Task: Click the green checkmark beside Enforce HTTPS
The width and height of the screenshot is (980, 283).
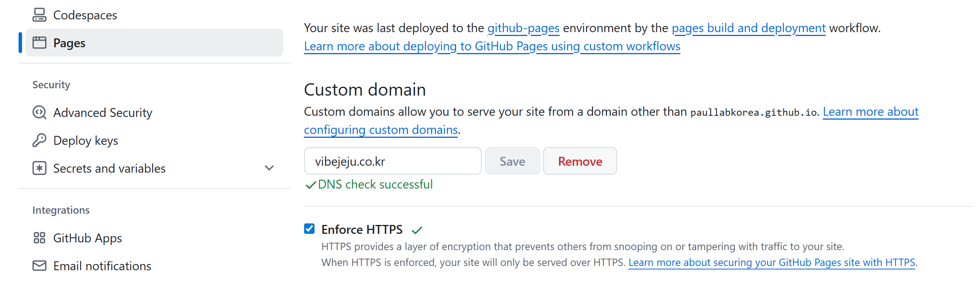Action: click(417, 230)
